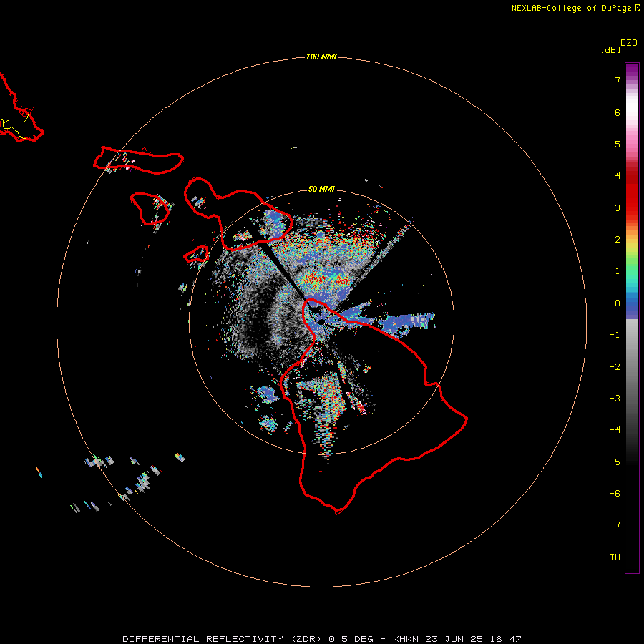644x644 pixels.
Task: Click the blue echo streak east of radar
Action: [x=406, y=323]
